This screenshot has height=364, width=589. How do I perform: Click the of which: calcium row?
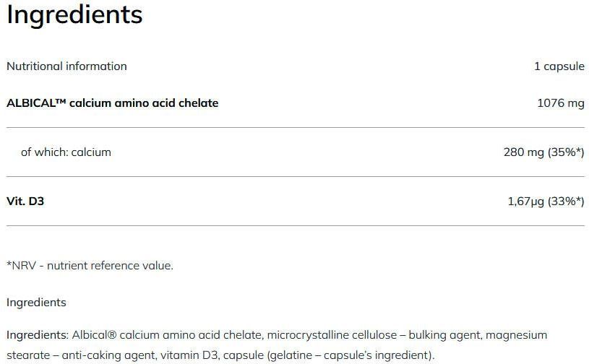[x=296, y=152]
